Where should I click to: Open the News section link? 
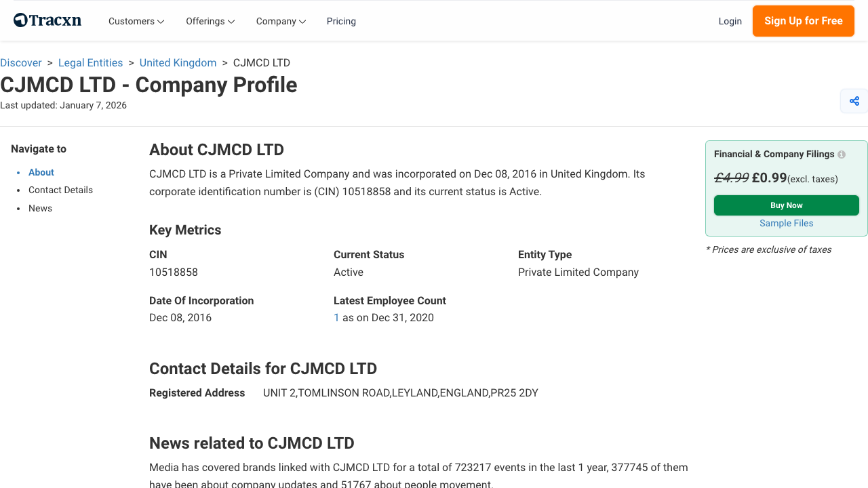click(40, 208)
